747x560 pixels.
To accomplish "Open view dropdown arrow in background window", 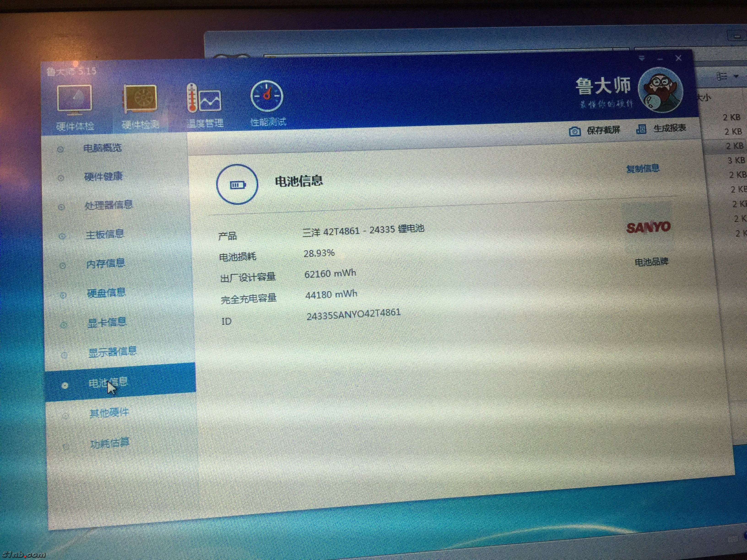I will click(736, 76).
